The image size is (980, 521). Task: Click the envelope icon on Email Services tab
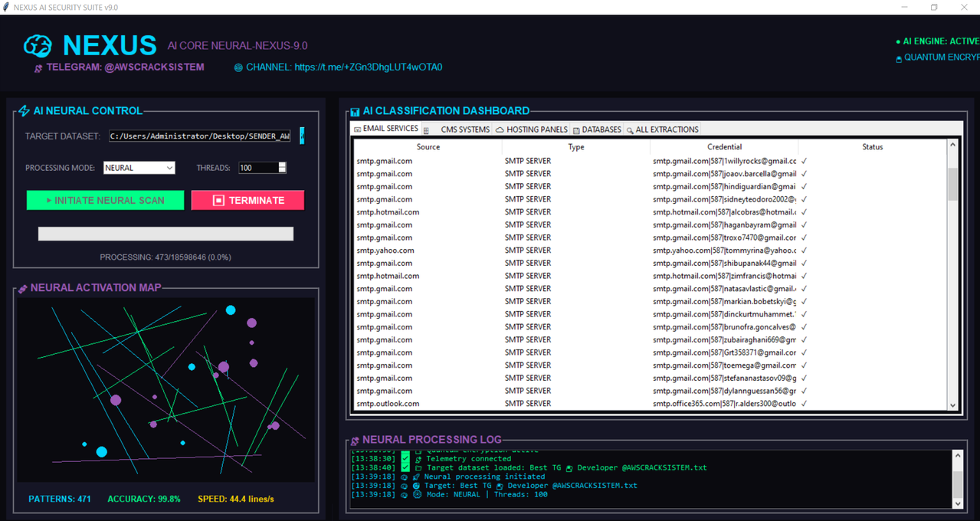point(357,129)
